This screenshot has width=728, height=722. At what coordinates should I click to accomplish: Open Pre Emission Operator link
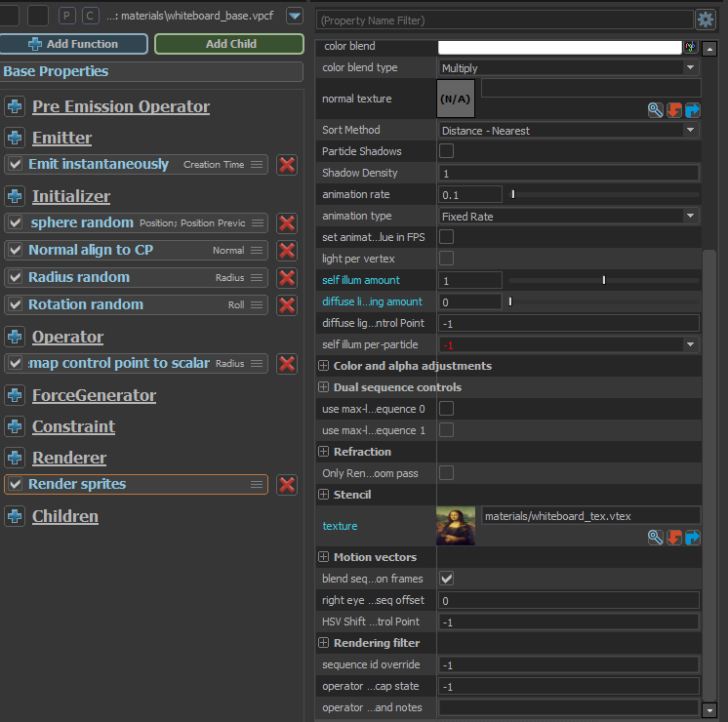coord(121,106)
